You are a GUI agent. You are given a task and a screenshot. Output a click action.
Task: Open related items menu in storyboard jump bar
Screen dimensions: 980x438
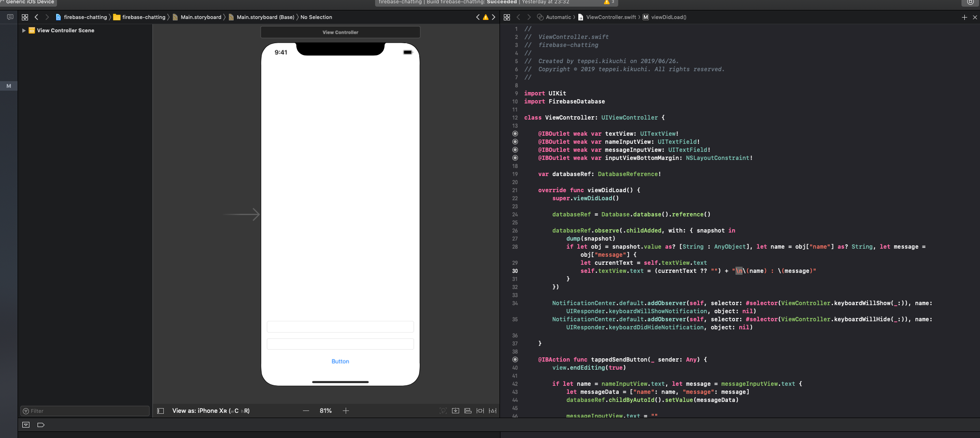25,17
